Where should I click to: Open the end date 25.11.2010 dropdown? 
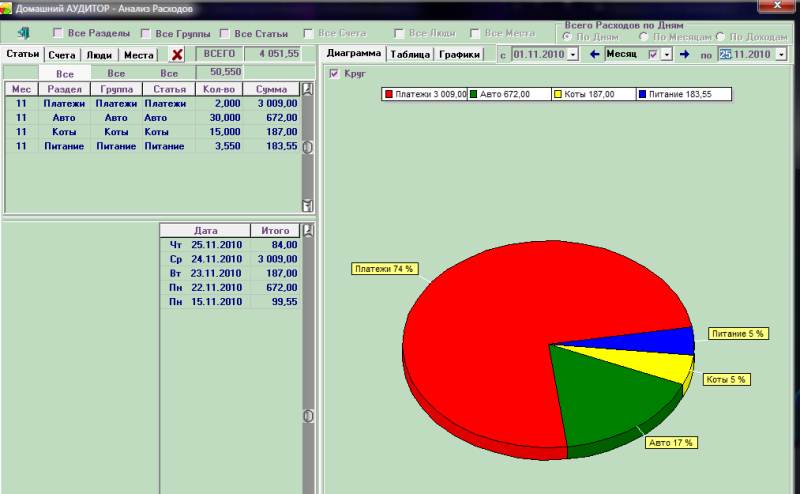(x=781, y=54)
